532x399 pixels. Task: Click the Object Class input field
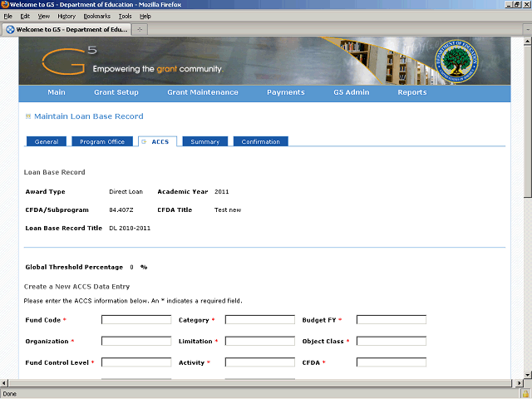click(392, 341)
